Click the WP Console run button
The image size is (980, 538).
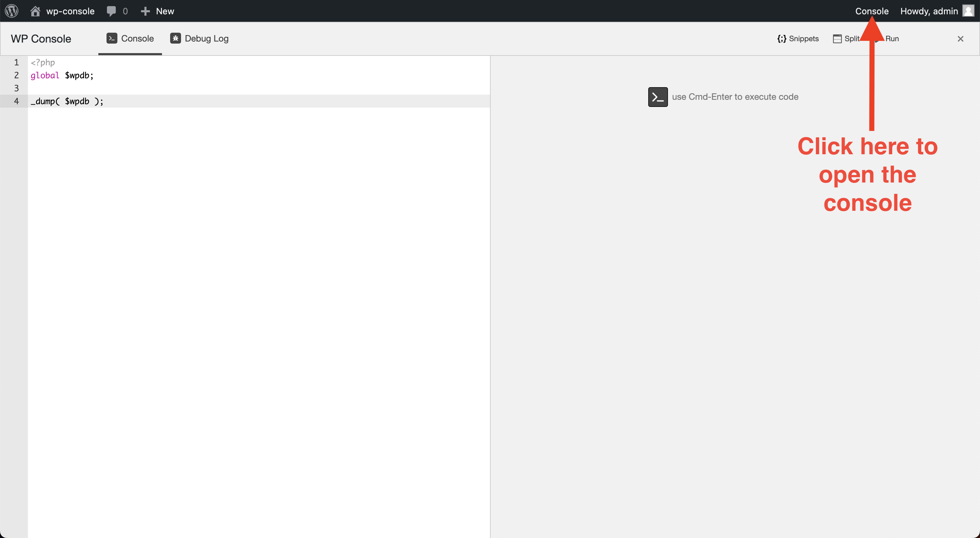(x=892, y=38)
